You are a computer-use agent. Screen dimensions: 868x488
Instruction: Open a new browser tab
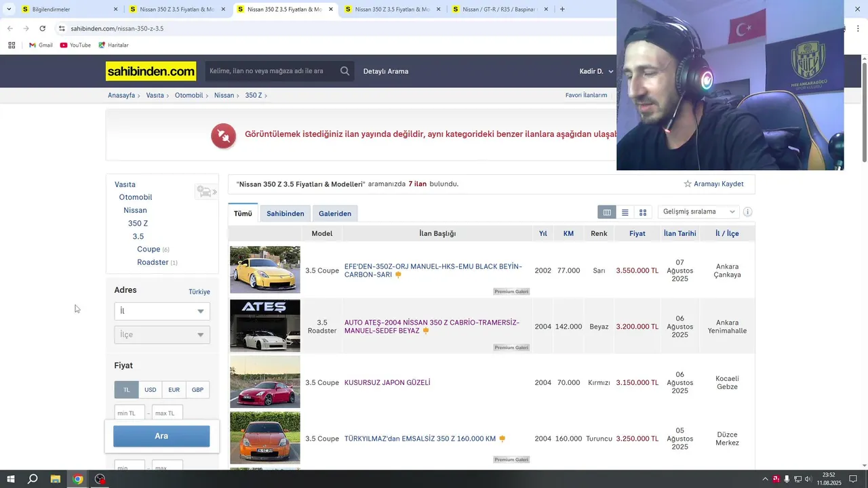pyautogui.click(x=561, y=9)
